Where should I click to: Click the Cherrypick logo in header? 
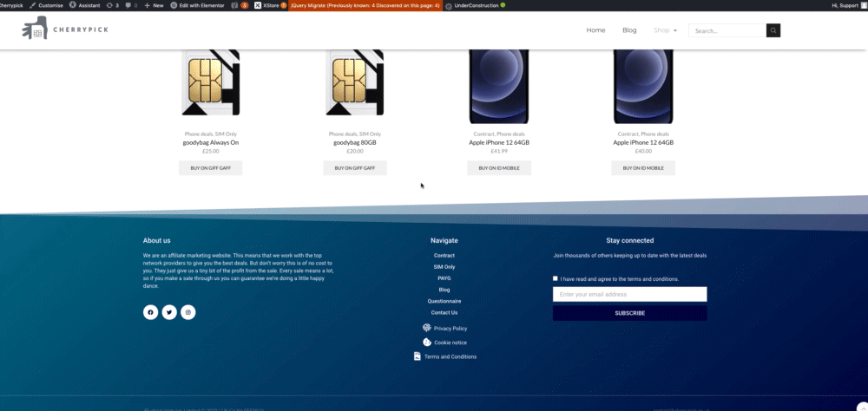pyautogui.click(x=65, y=29)
